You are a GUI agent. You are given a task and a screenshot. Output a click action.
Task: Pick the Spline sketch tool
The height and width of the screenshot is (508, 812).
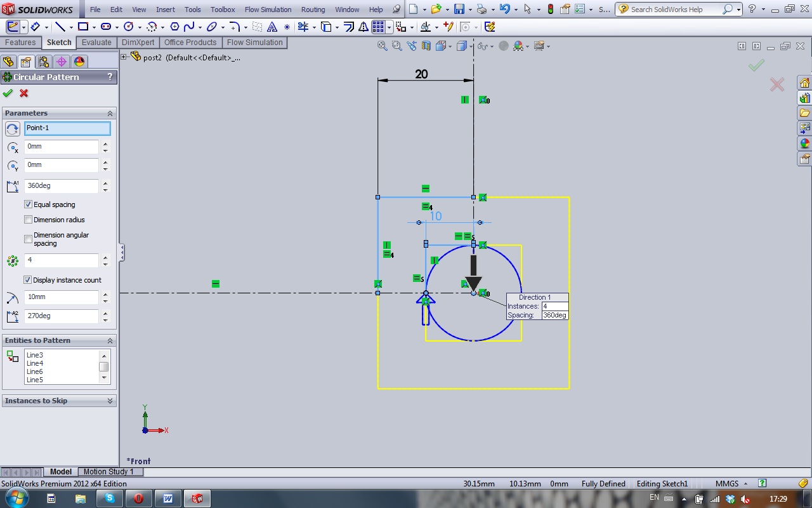189,27
